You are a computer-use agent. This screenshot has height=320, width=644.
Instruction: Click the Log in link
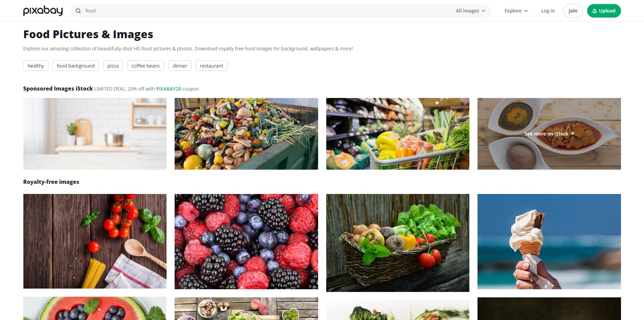click(x=548, y=11)
